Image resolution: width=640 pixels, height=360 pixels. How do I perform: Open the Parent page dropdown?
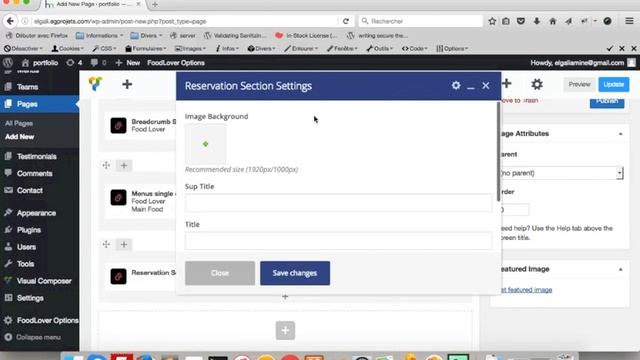(562, 173)
